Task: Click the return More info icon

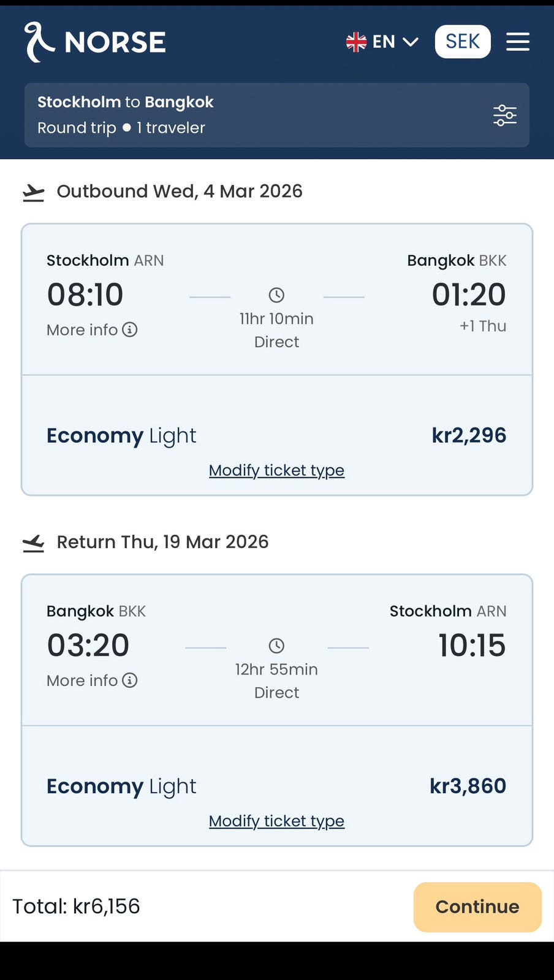Action: pos(130,680)
